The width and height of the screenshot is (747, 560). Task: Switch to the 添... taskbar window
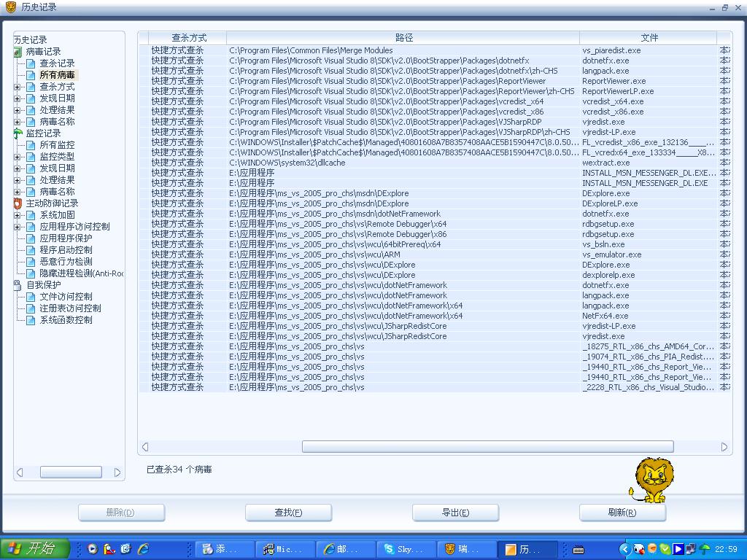(225, 550)
